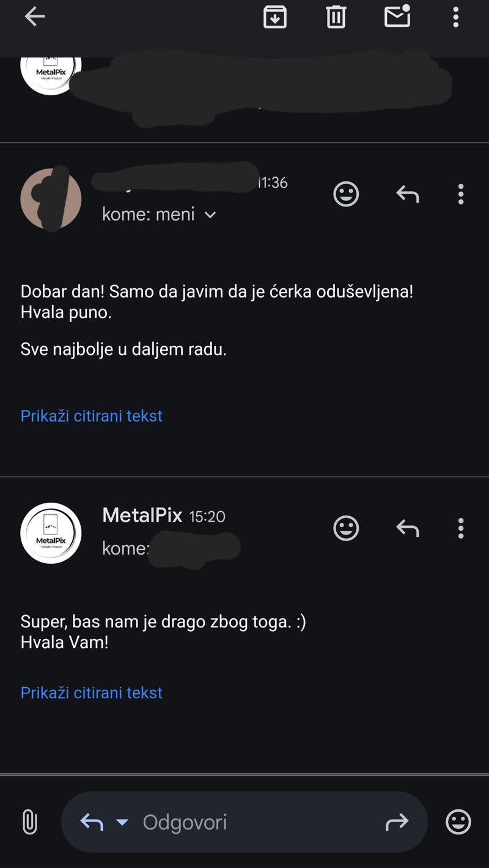Go back using the top-left arrow
This screenshot has height=868, width=489.
pyautogui.click(x=35, y=17)
